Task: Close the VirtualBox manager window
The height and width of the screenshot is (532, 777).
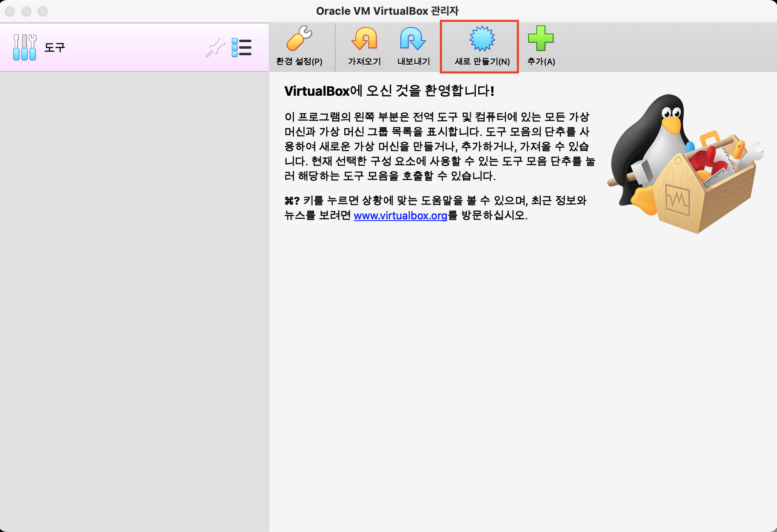Action: [10, 11]
